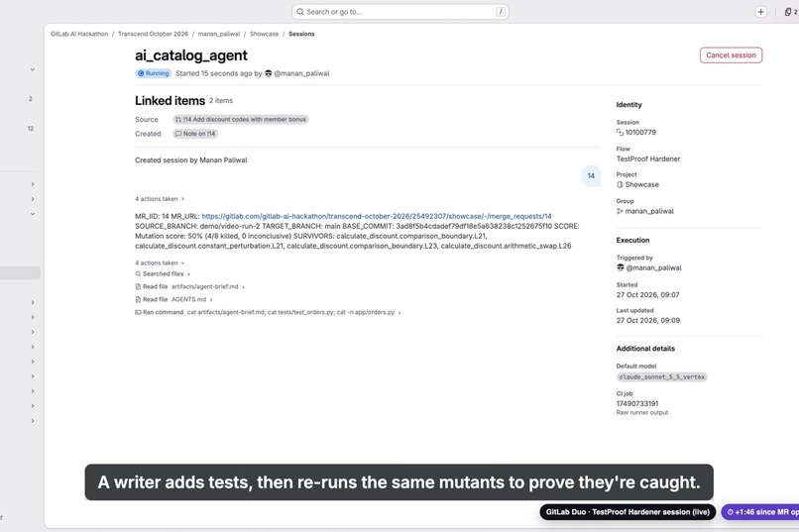Click the claude_sonnet_5_5_vertex model badge
This screenshot has height=532, width=799.
(661, 376)
